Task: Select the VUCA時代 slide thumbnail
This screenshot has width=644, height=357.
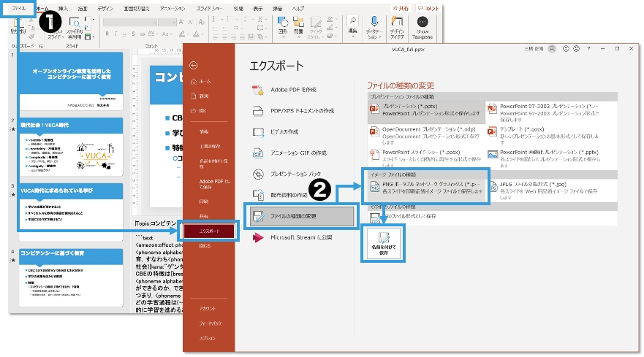Action: pyautogui.click(x=72, y=145)
